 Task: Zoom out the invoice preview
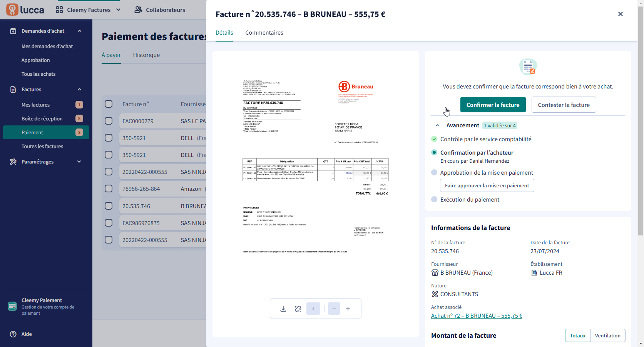pos(334,309)
